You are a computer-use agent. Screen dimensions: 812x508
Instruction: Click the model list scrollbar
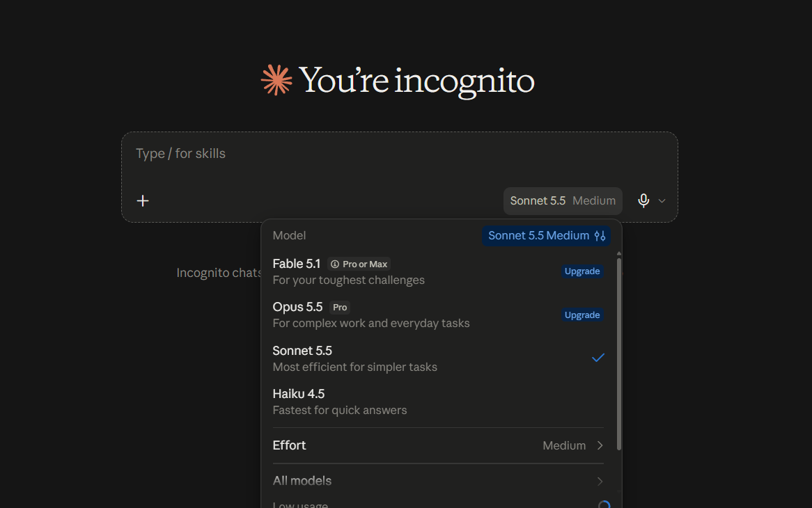(619, 354)
